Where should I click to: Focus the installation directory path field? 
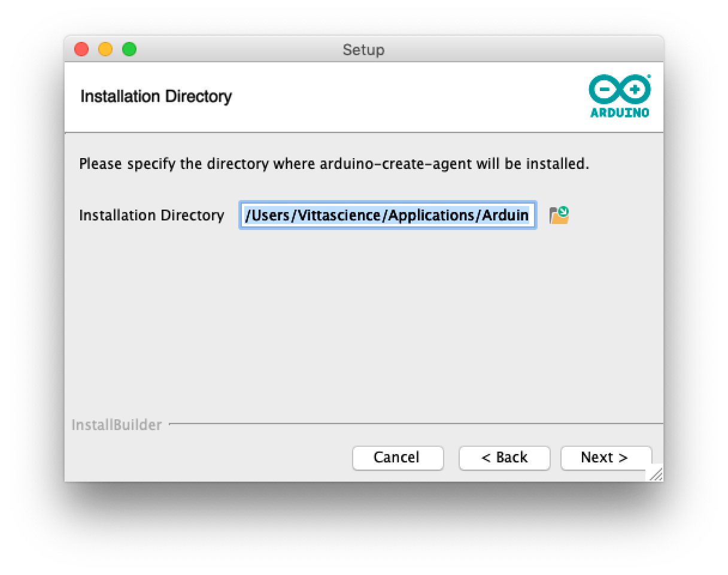387,216
